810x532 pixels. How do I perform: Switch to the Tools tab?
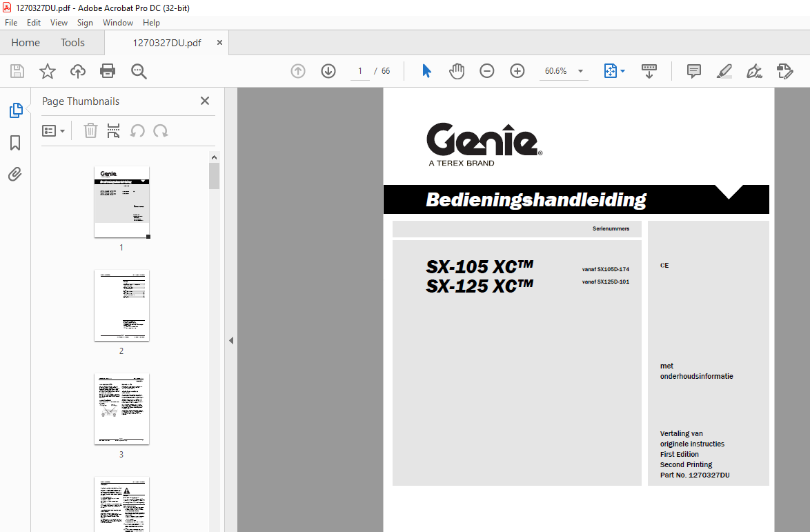(72, 42)
